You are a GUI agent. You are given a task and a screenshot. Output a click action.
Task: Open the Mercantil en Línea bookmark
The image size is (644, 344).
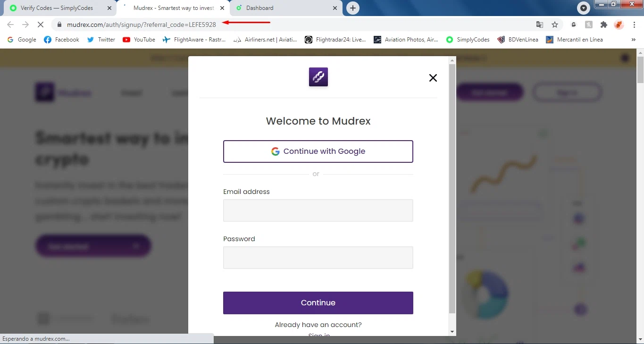click(x=574, y=40)
